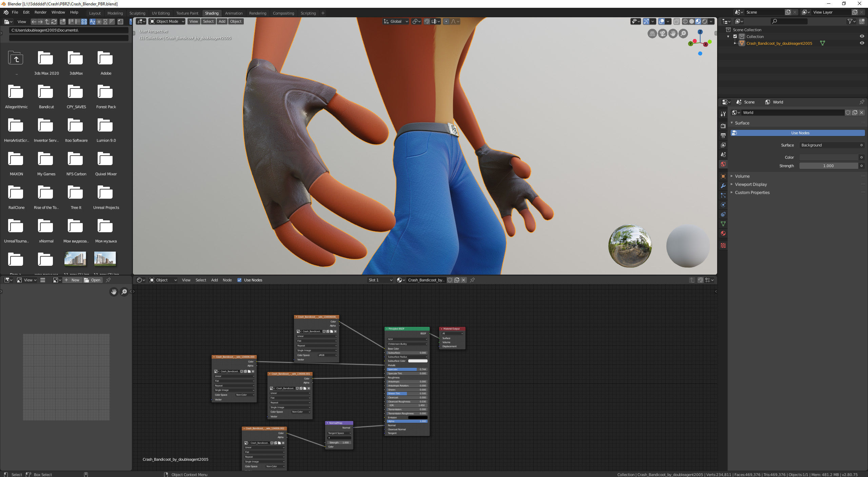Expand the Viewport Display panel
The image size is (868, 477).
pos(751,184)
